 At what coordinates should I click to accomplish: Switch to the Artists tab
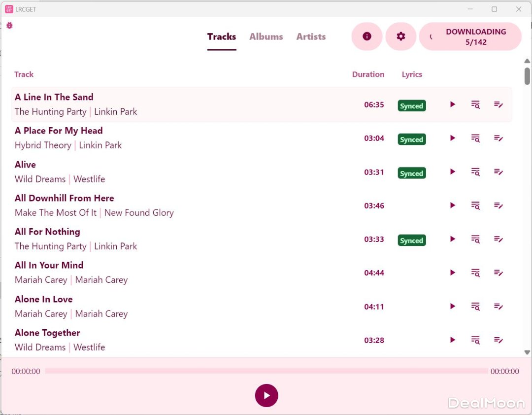311,36
